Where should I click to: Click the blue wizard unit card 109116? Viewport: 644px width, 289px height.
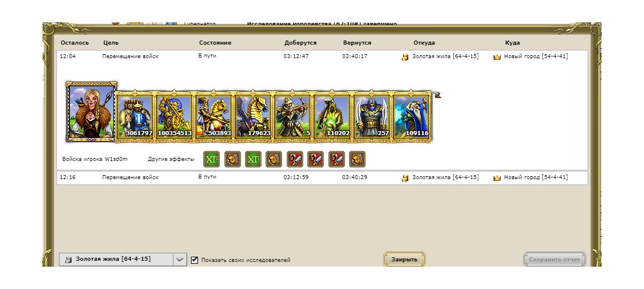pos(411,116)
